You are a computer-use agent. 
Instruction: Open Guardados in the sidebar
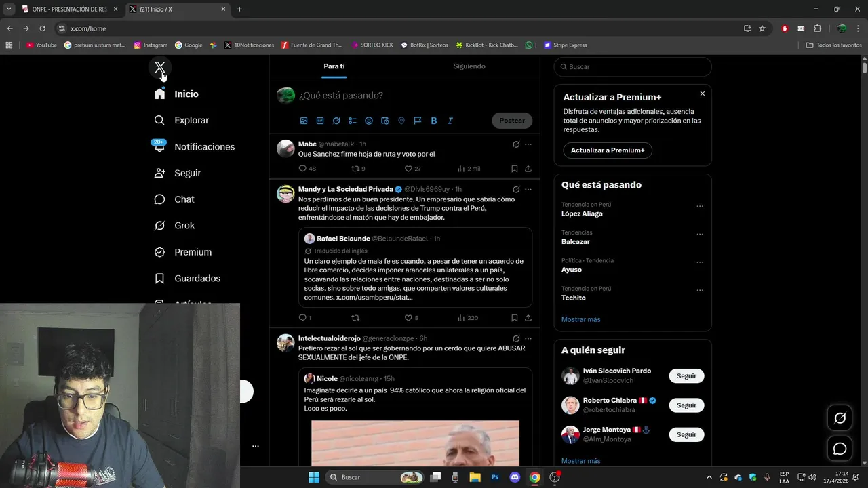[187, 279]
